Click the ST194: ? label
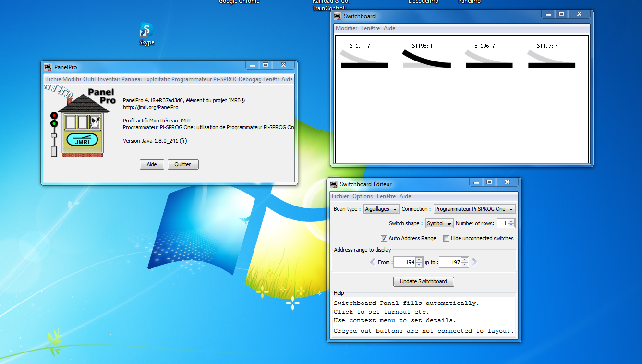This screenshot has height=364, width=642. pyautogui.click(x=360, y=46)
